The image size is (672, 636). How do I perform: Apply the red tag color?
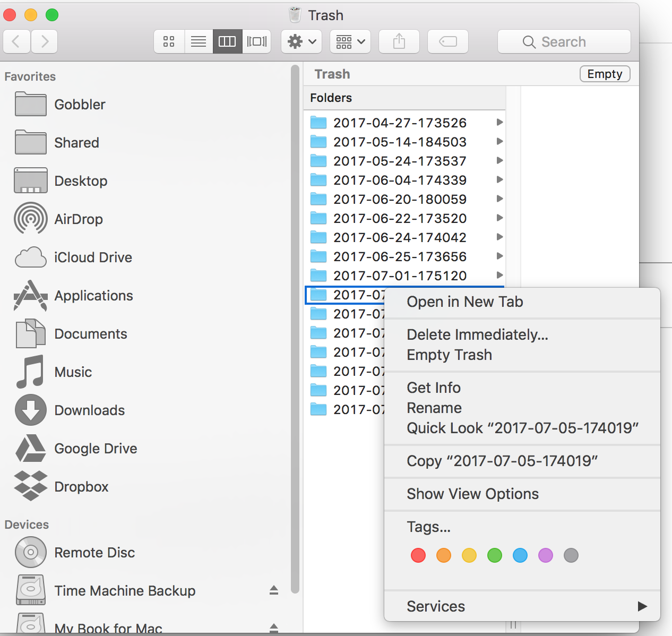(418, 555)
